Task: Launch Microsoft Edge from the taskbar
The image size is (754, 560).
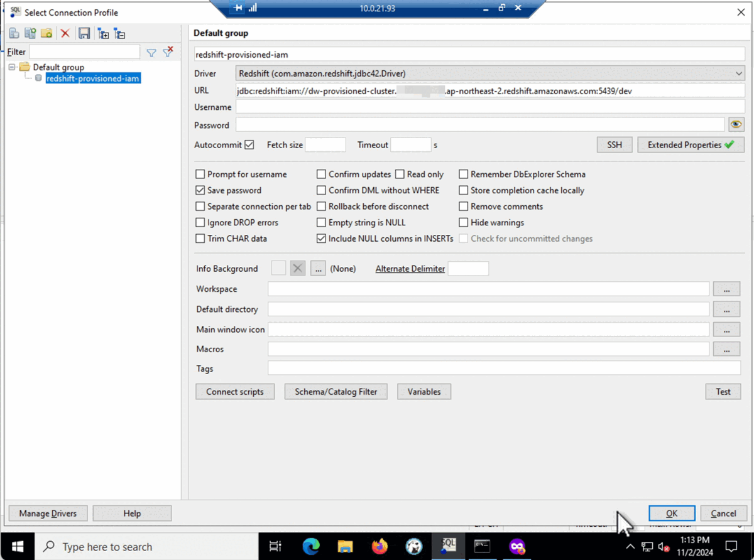Action: coord(311,547)
